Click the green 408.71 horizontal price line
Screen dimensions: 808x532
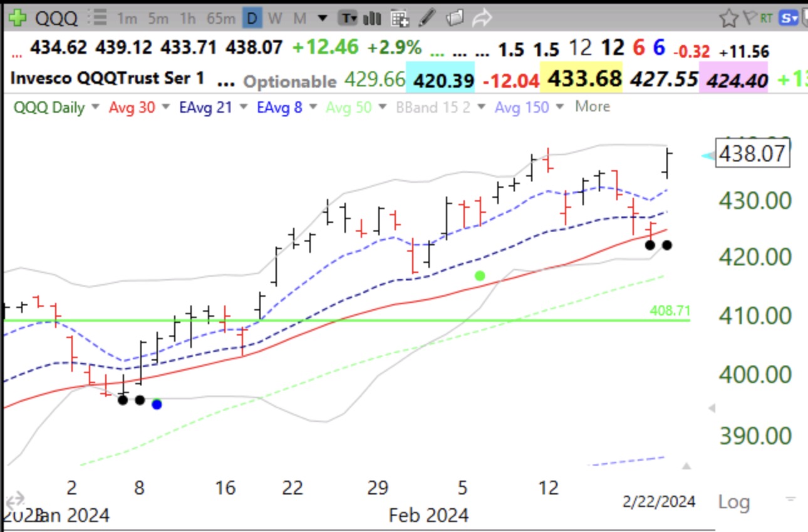376,320
